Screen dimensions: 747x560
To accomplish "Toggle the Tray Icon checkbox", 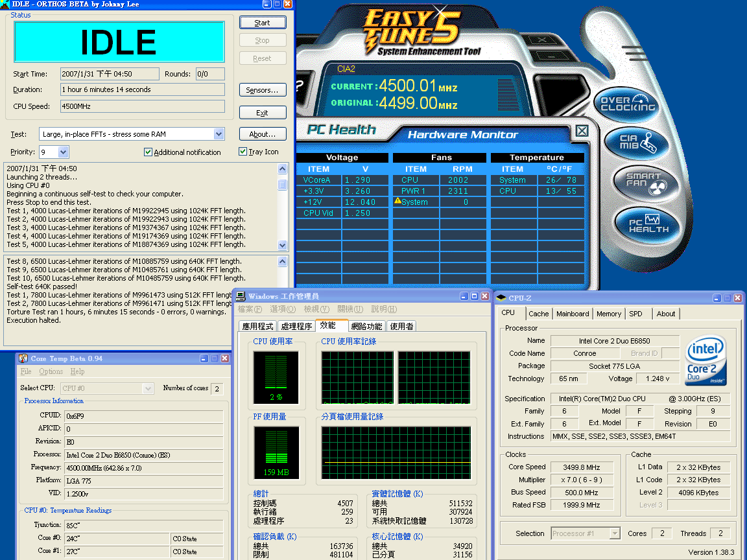I will tap(243, 152).
